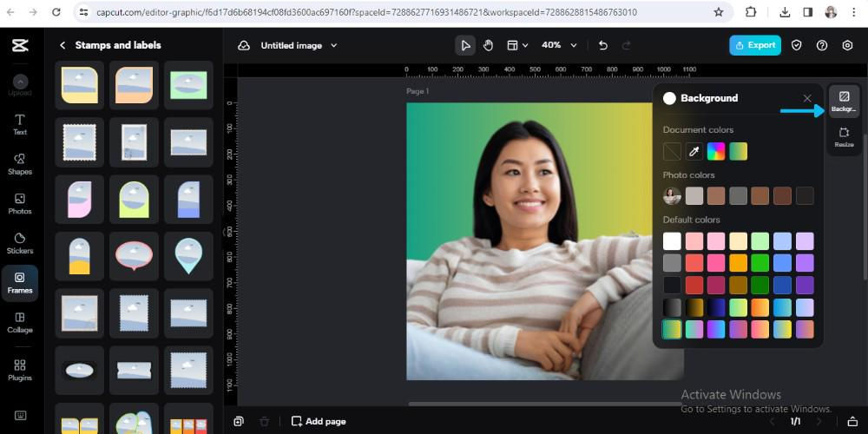Screen dimensions: 868x434
Task: Open the settings icon near Export
Action: click(x=847, y=45)
